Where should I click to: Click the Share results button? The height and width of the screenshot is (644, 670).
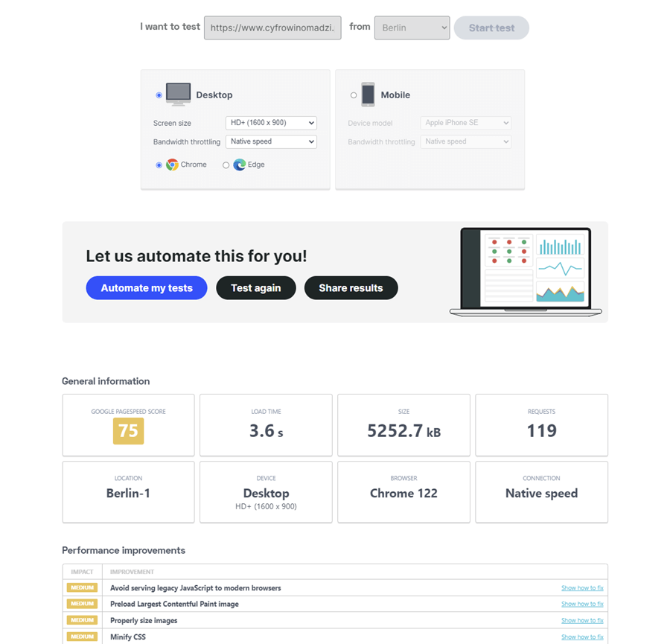351,288
